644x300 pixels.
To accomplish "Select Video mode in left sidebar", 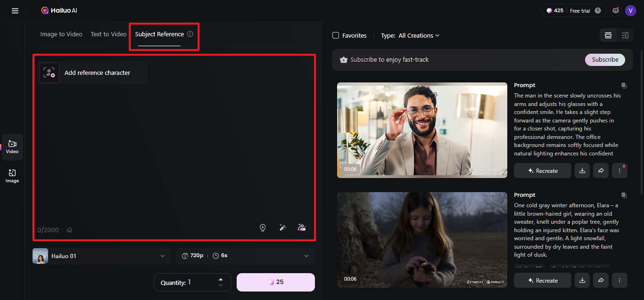I will pyautogui.click(x=12, y=147).
